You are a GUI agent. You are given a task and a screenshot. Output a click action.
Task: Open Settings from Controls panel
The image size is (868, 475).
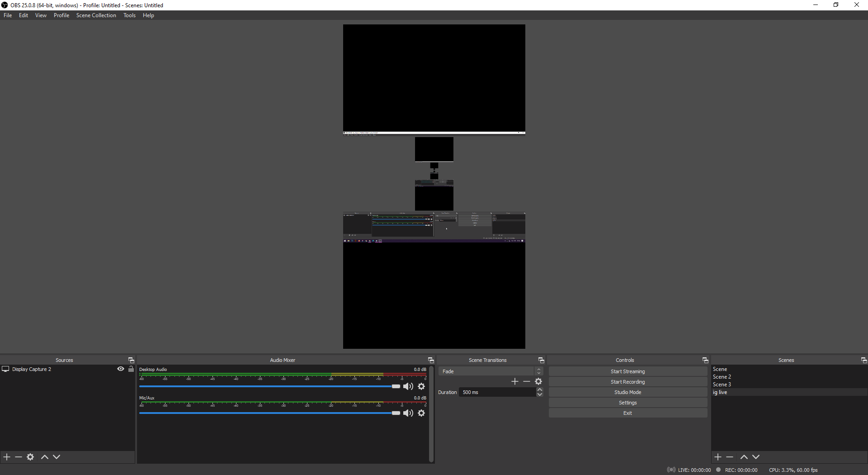pyautogui.click(x=628, y=403)
